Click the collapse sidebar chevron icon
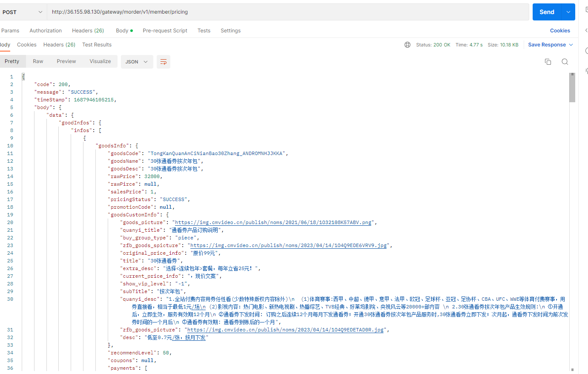The image size is (588, 374). (x=586, y=30)
